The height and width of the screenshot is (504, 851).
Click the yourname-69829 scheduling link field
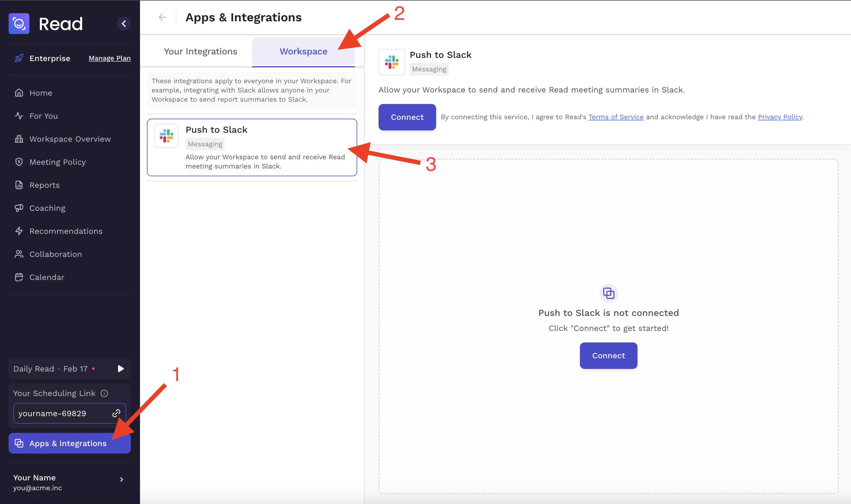point(70,413)
